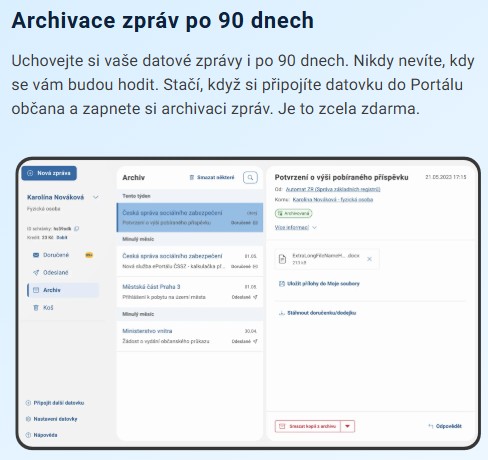
Task: Click Odpovědět reply link
Action: coord(445,426)
